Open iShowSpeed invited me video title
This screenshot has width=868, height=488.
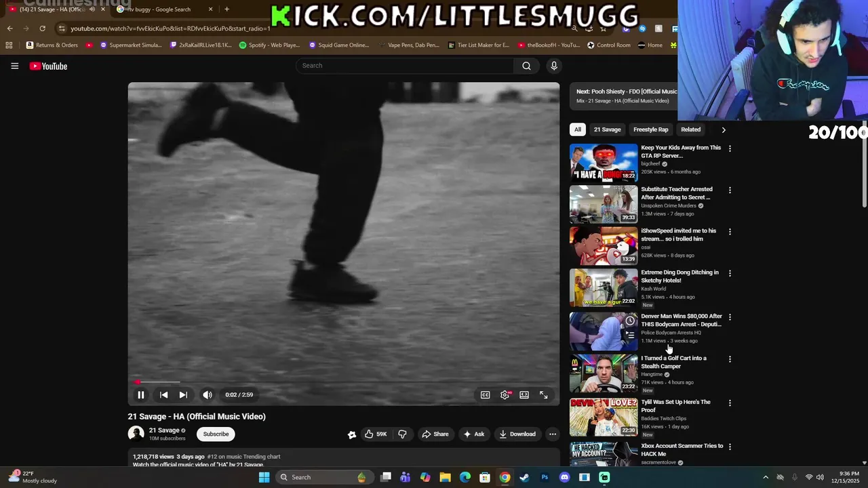click(679, 235)
